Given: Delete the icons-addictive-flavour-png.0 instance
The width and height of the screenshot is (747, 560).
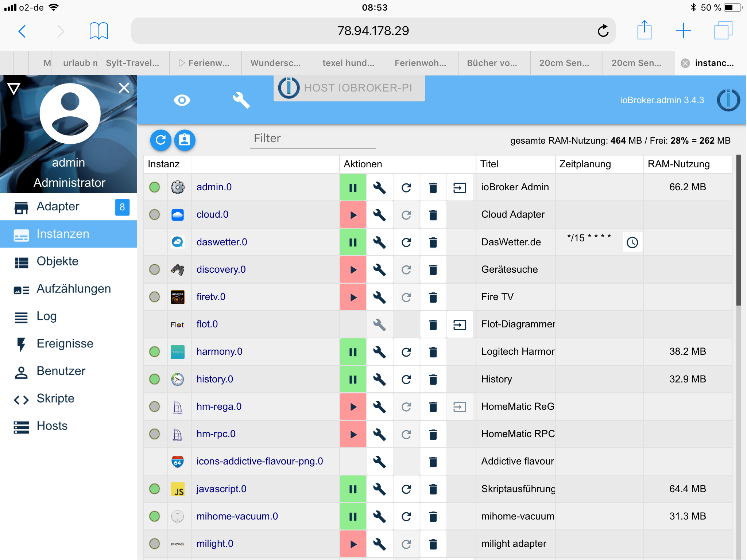Looking at the screenshot, I should tap(433, 462).
